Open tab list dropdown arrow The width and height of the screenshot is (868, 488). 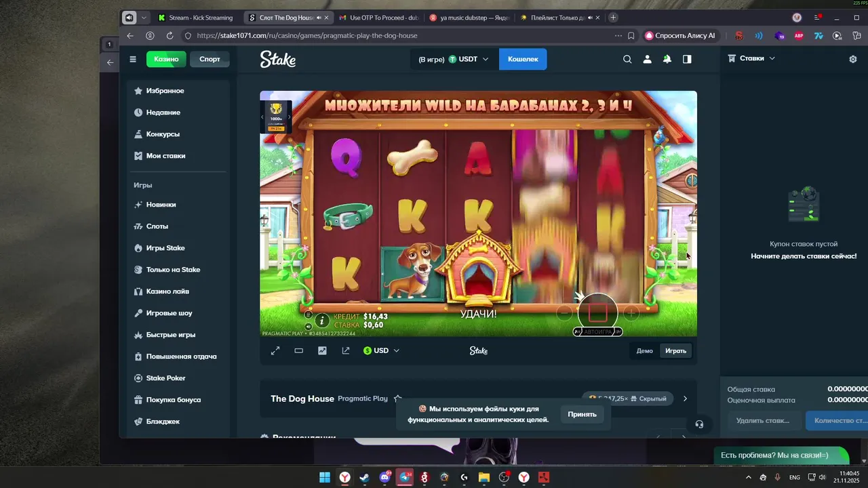144,18
